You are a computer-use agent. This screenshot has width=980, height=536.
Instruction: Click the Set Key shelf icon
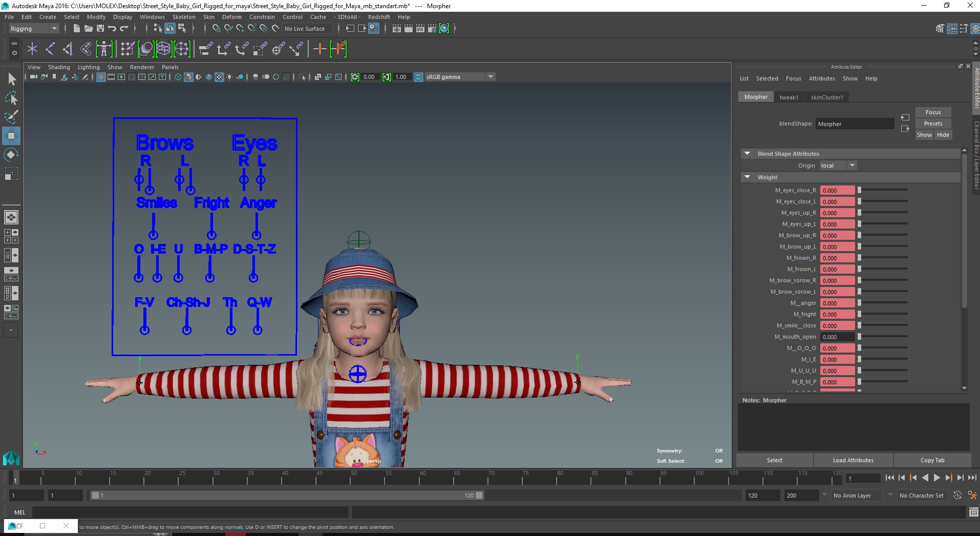[x=319, y=49]
